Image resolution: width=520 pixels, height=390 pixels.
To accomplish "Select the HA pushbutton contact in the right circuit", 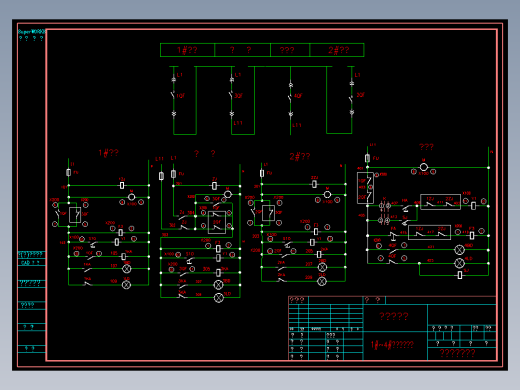I will pyautogui.click(x=406, y=208).
